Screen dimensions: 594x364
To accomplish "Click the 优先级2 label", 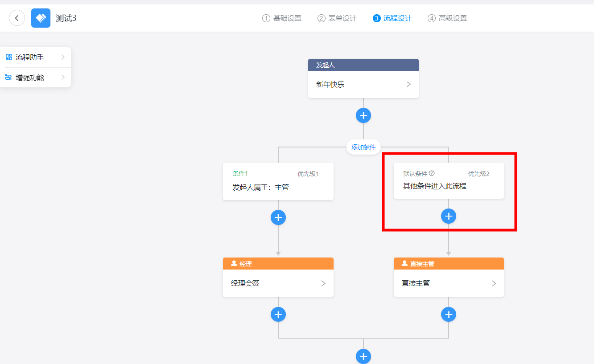I will point(478,174).
